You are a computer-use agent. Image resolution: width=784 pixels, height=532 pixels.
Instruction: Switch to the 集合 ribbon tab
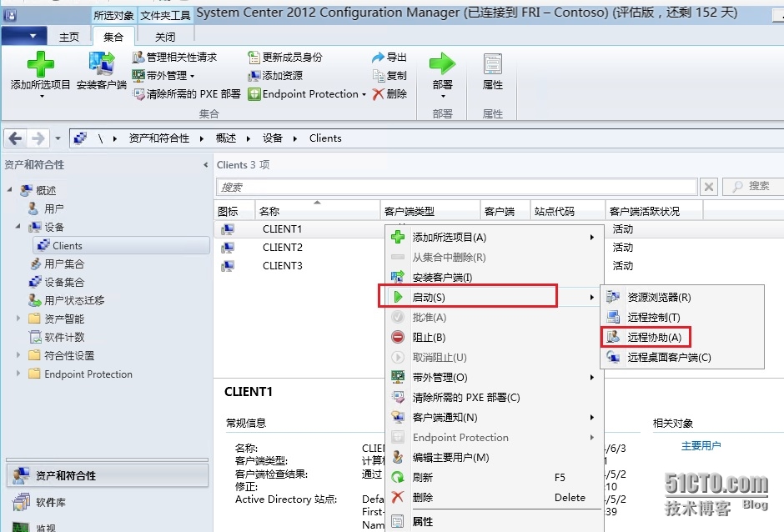113,37
